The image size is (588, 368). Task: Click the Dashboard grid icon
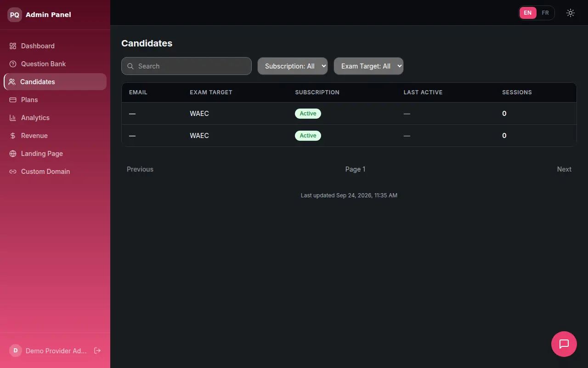coord(13,46)
